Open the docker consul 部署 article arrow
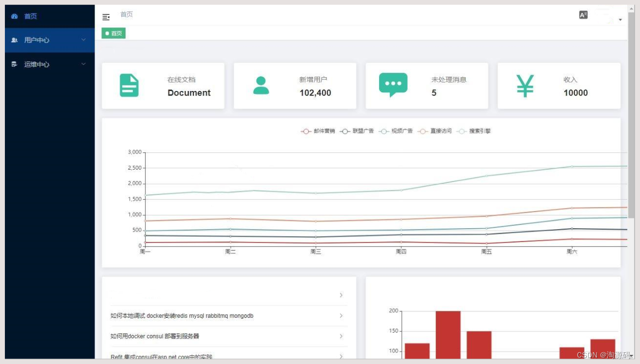 click(341, 336)
